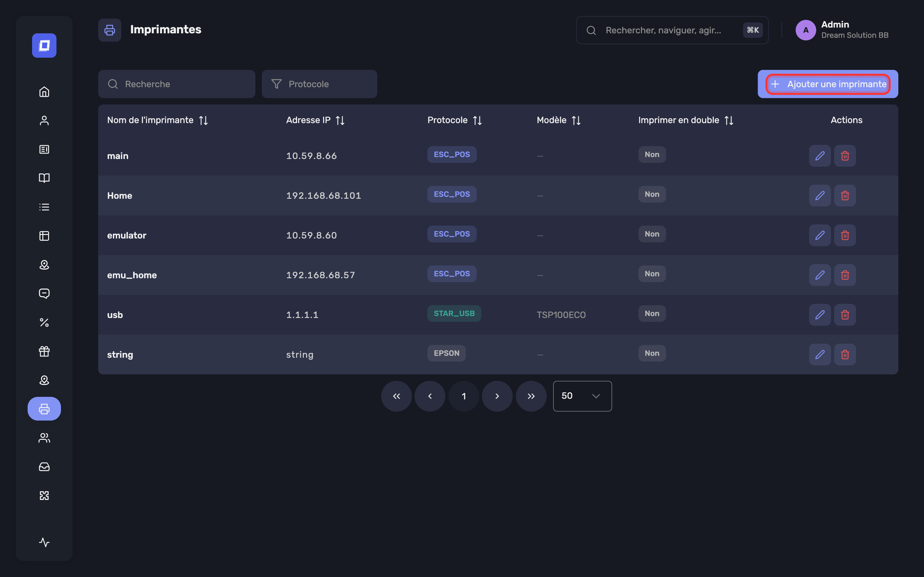Expand the 50 rows per page dropdown
Screen dimensions: 924x577
click(582, 396)
